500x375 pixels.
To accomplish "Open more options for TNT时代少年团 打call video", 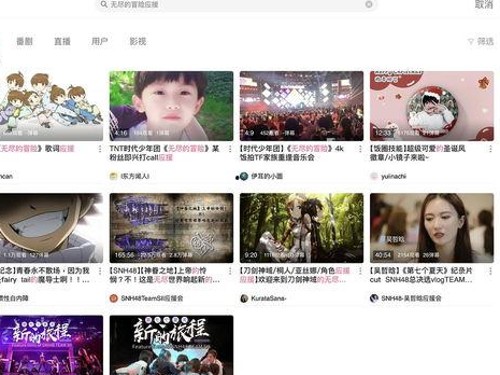I will (230, 149).
